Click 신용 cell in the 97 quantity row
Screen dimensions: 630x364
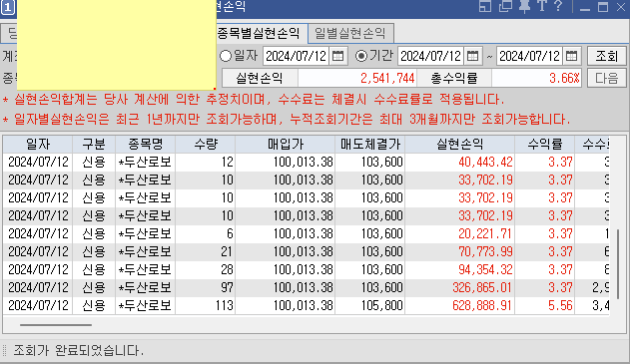(x=94, y=287)
